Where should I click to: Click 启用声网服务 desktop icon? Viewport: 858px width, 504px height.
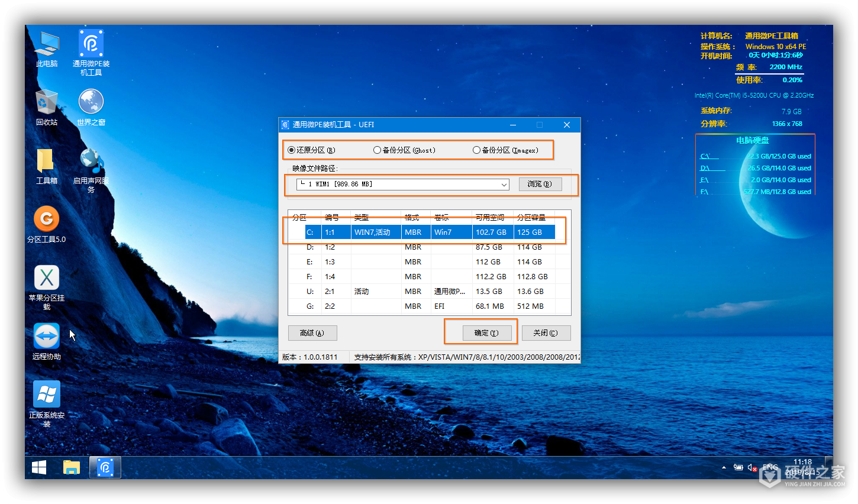[91, 170]
